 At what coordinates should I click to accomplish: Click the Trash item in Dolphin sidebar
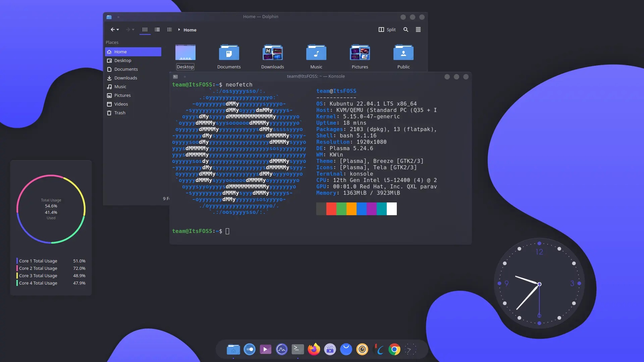119,112
